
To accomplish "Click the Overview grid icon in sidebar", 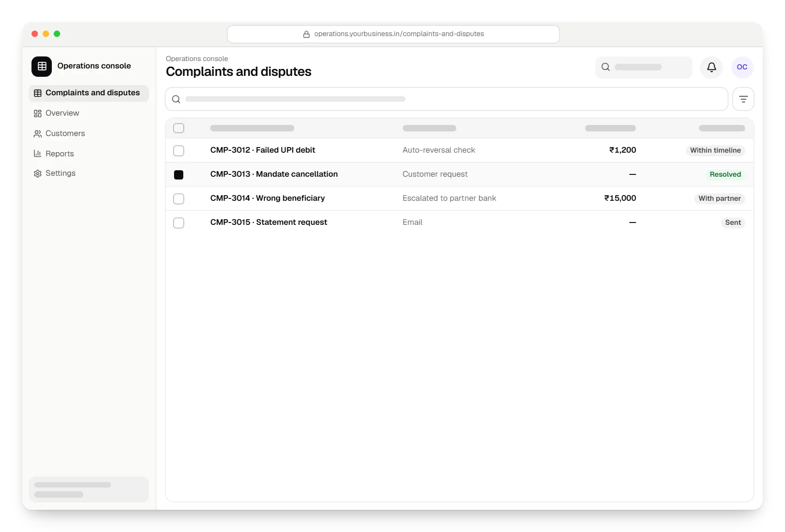I will tap(37, 113).
